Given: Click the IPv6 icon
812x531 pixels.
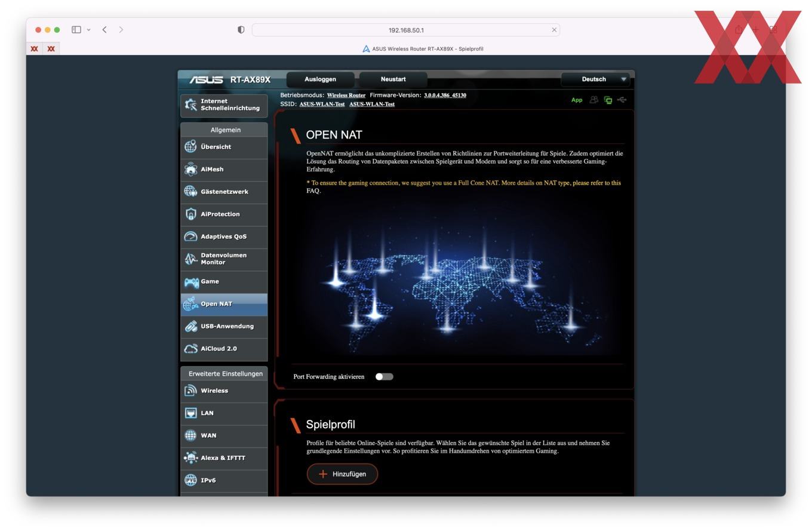Looking at the screenshot, I should (x=190, y=480).
